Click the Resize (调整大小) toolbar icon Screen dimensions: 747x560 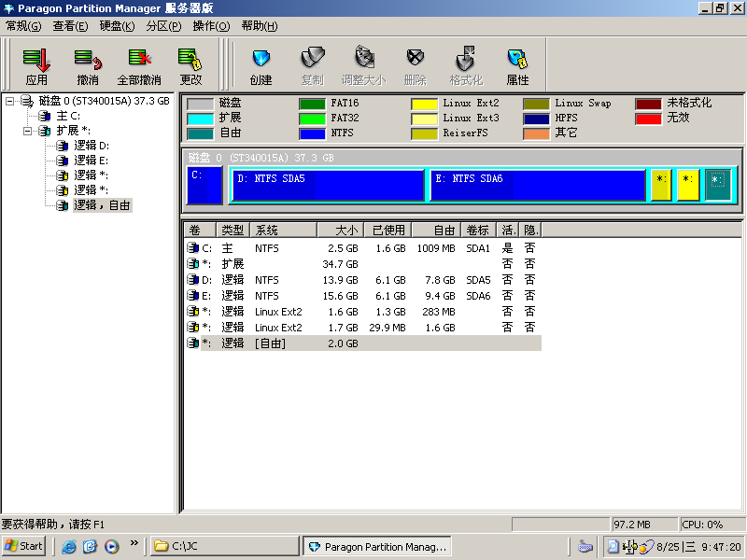tap(364, 58)
